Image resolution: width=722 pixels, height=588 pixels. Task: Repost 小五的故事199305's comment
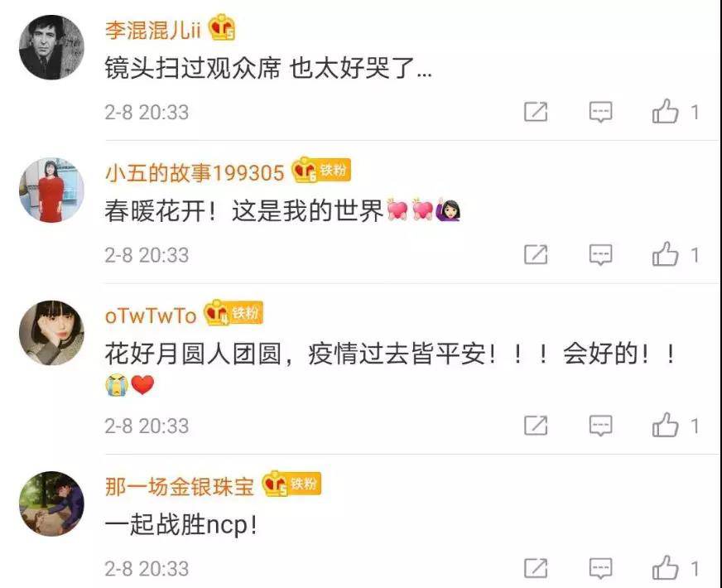(x=536, y=254)
